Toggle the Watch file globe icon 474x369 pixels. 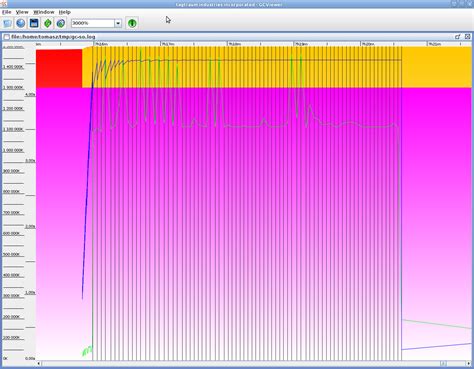[61, 23]
